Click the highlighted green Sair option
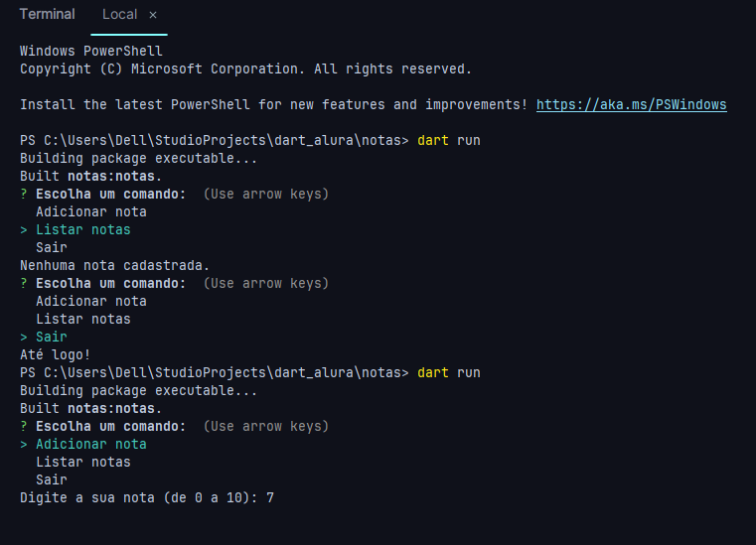 [x=51, y=337]
